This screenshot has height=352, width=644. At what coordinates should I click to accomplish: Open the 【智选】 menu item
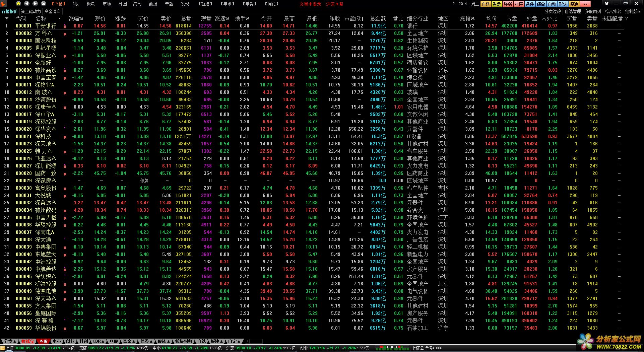[205, 4]
